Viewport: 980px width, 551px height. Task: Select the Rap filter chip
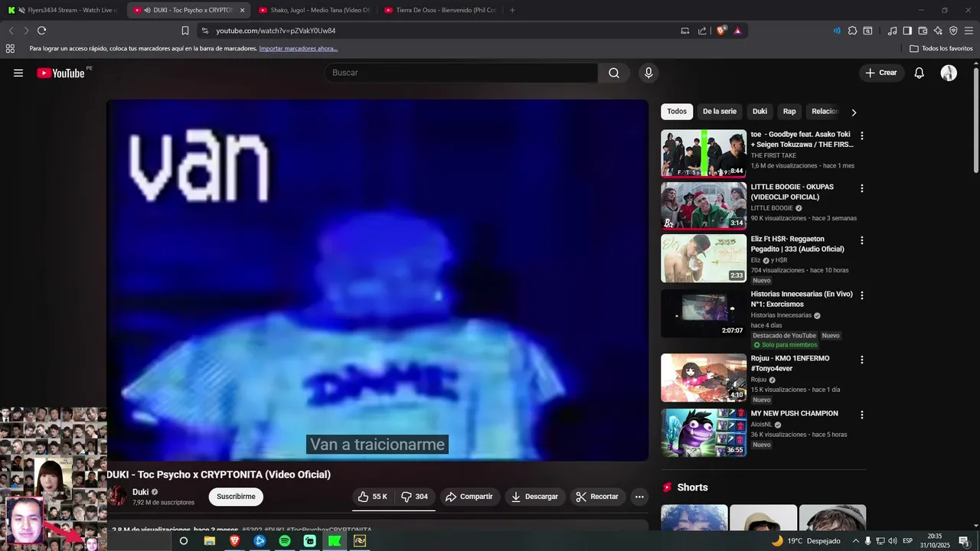tap(789, 112)
